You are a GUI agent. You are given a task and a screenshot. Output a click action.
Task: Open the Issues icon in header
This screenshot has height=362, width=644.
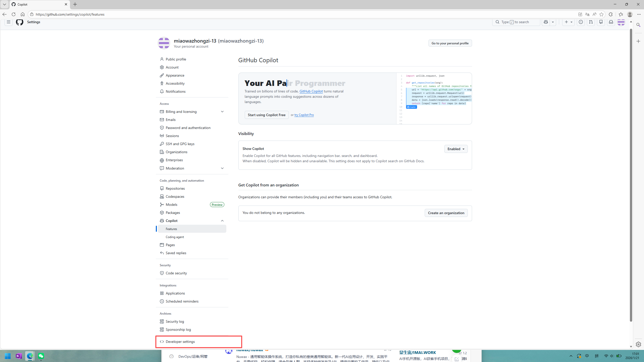pyautogui.click(x=581, y=22)
